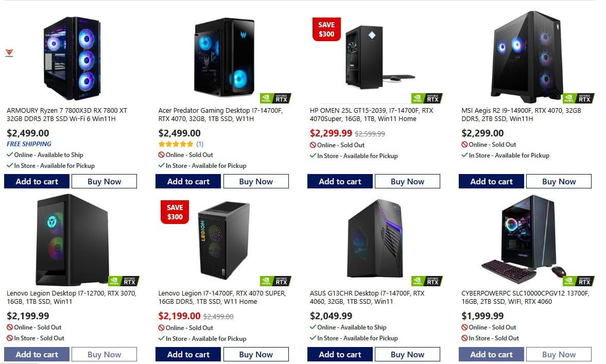This screenshot has width=606, height=364.
Task: Click the GeForce RTX badge on CYBERPOWERPC
Action: coord(579,281)
